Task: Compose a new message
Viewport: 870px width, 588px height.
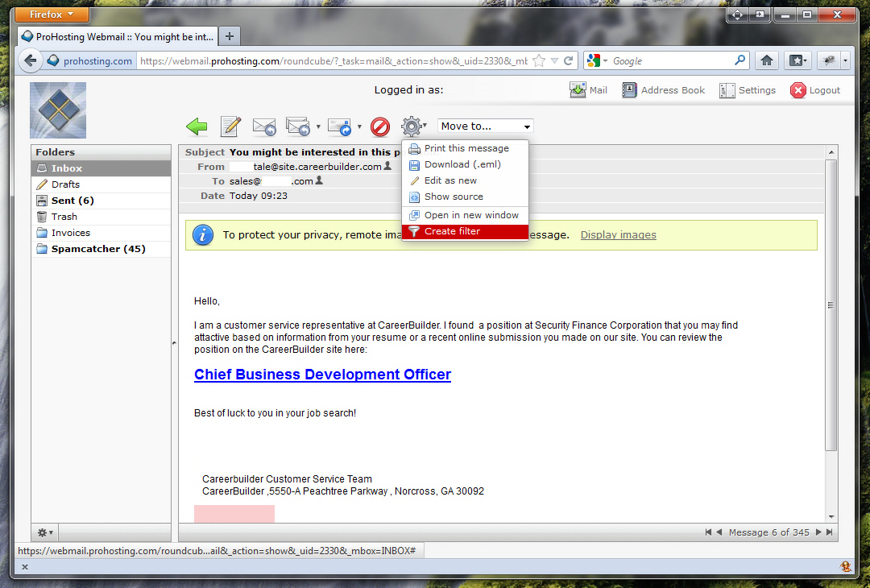Action: coord(231,126)
